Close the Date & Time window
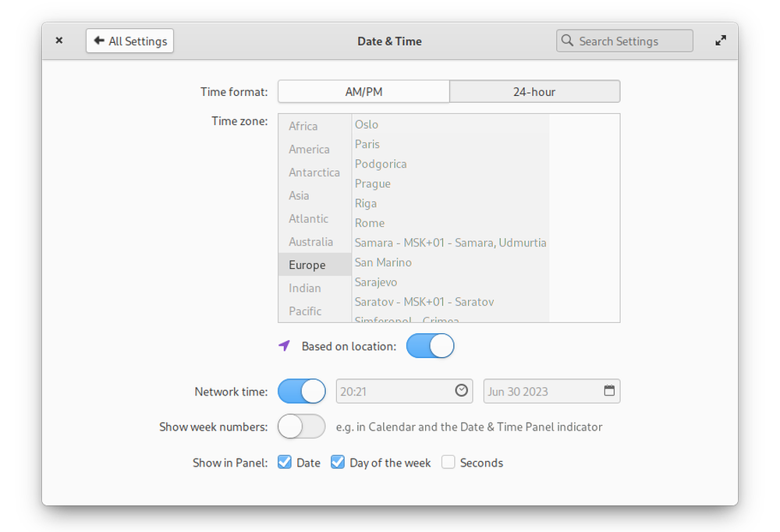780x532 pixels. coord(59,41)
